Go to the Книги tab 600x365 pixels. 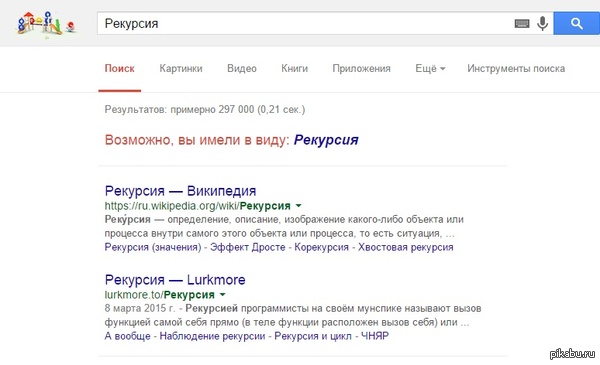(294, 68)
